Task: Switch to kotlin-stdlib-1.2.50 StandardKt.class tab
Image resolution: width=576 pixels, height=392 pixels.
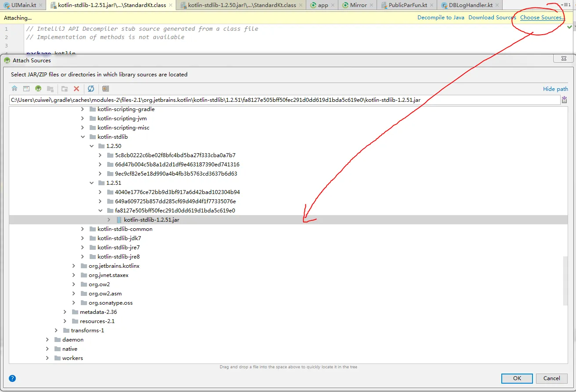Action: pos(241,5)
